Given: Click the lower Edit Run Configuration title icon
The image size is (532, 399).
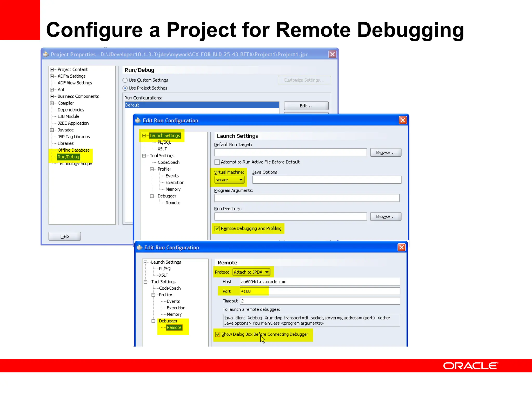Looking at the screenshot, I should coord(139,247).
